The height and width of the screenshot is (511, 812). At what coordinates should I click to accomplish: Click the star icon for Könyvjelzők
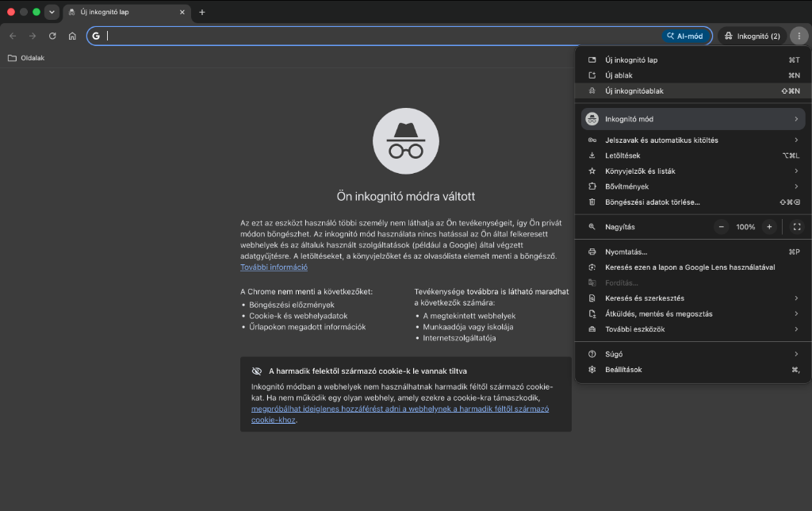[x=592, y=171]
